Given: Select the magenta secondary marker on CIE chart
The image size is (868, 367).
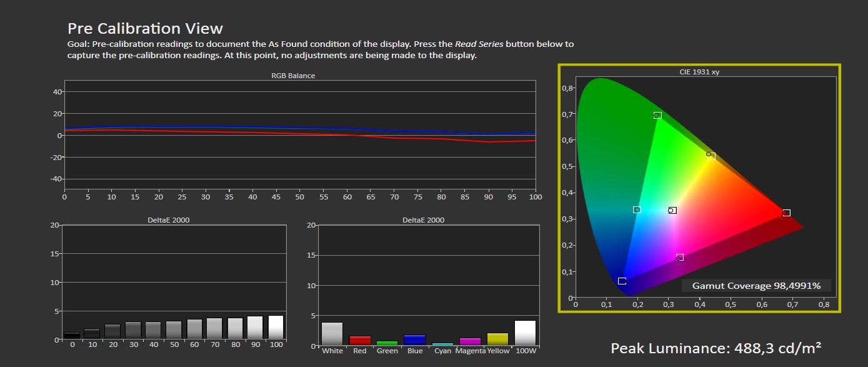Looking at the screenshot, I should pyautogui.click(x=680, y=258).
